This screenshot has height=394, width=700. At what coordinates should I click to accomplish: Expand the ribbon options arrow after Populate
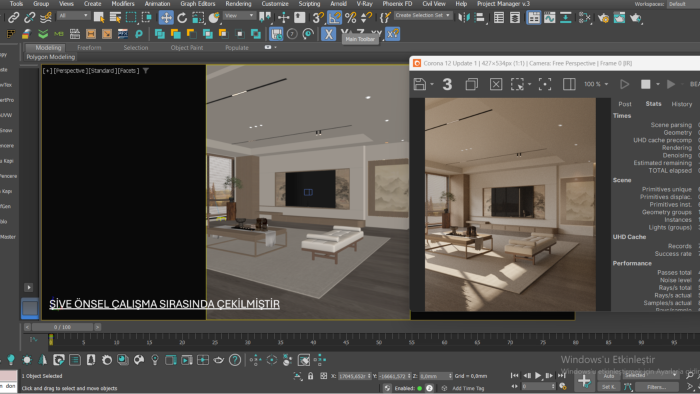pos(275,47)
